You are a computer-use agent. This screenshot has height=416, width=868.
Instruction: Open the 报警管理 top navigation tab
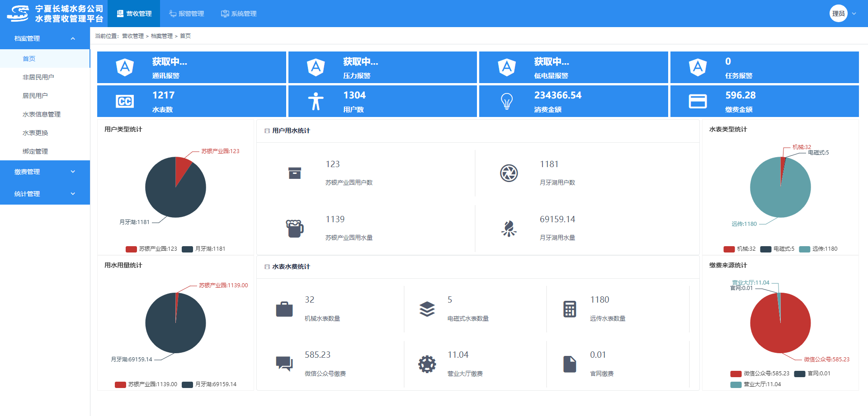point(187,14)
